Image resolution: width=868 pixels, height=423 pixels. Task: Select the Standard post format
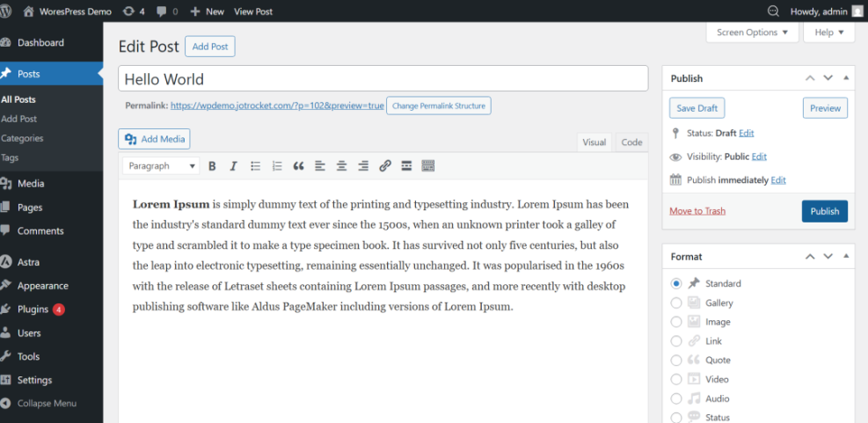pos(676,283)
